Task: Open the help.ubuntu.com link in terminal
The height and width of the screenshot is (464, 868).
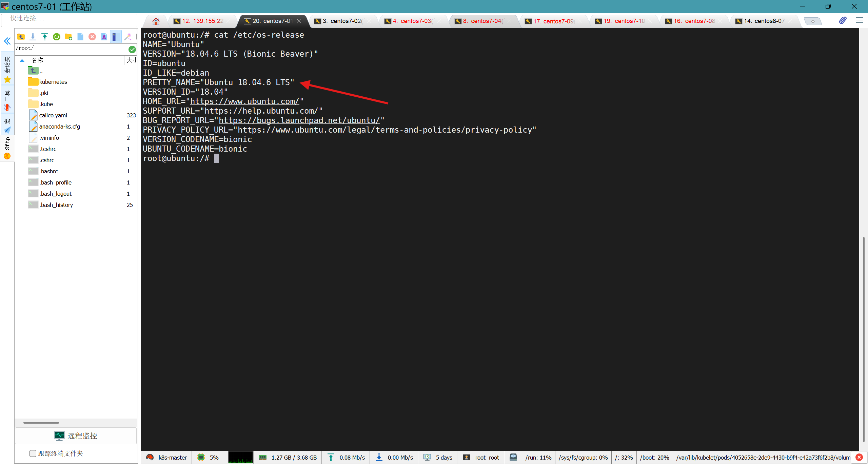Action: point(261,111)
